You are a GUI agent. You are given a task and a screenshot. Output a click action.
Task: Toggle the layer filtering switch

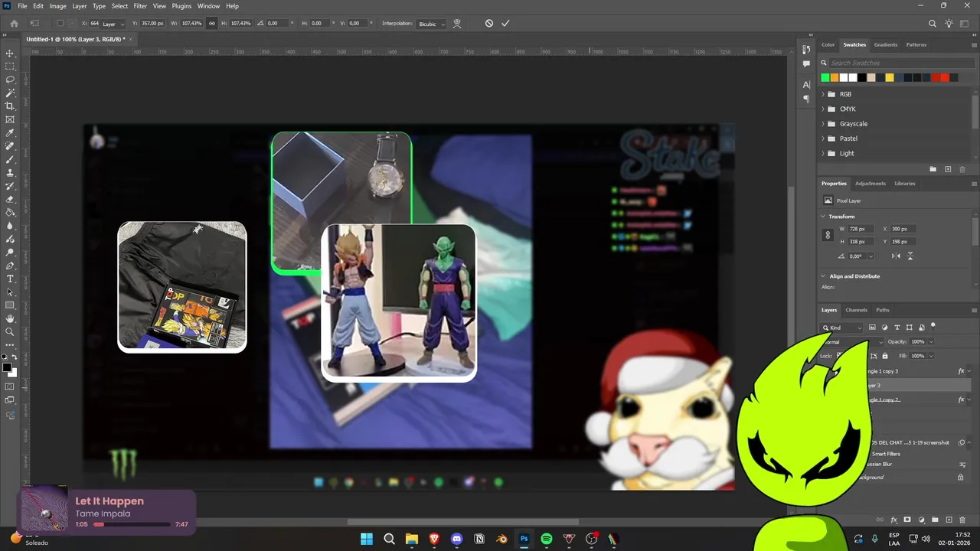(x=933, y=326)
